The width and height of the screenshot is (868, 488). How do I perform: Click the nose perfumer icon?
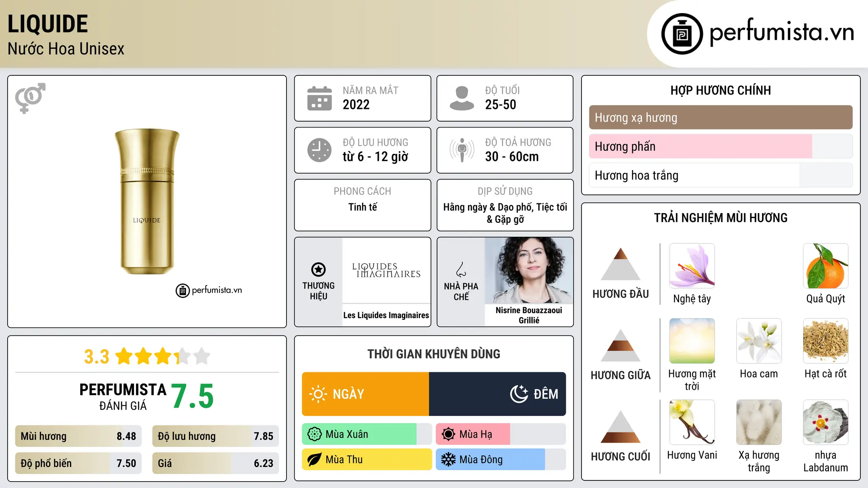point(461,269)
